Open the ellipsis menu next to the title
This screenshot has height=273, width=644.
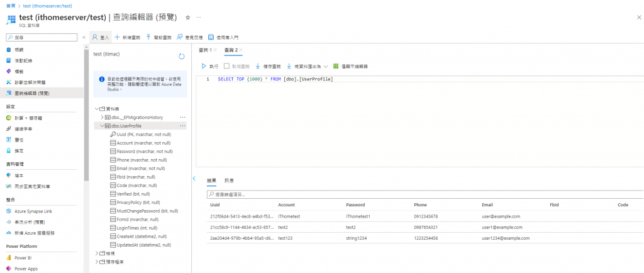pos(199,18)
